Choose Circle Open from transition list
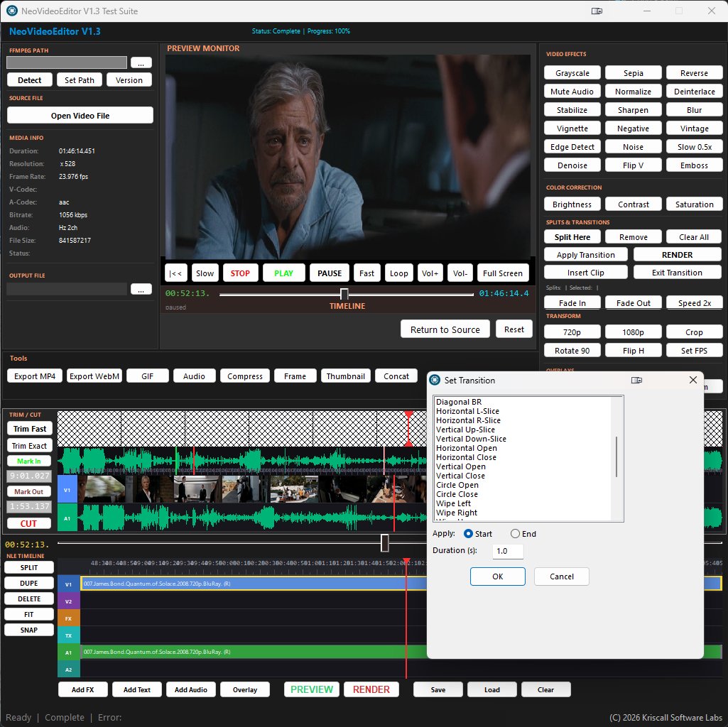Screen dimensions: 728x727 (457, 485)
